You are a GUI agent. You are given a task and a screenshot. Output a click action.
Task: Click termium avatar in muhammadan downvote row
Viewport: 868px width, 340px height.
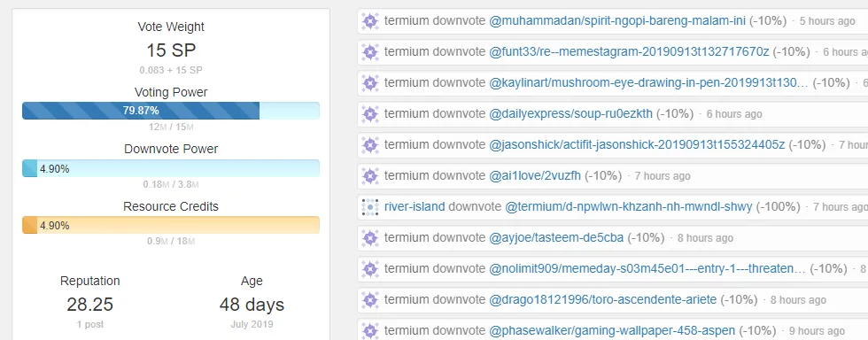(370, 21)
